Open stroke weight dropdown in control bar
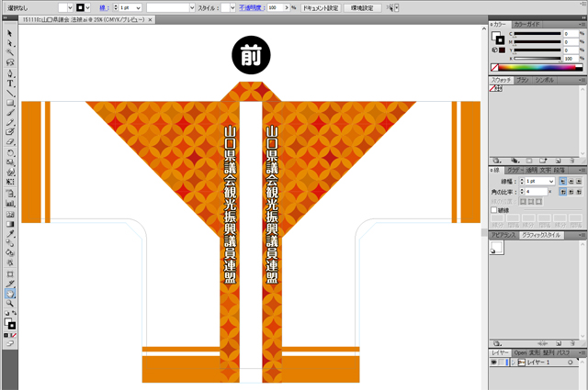Viewport: 588px width, 390px height. (x=139, y=7)
